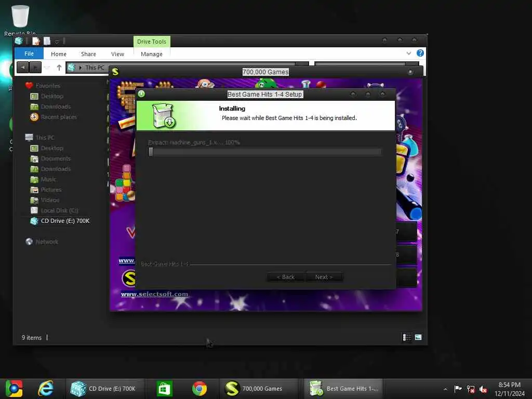The width and height of the screenshot is (532, 399).
Task: Launch Internet Explorer from the taskbar
Action: (46, 389)
